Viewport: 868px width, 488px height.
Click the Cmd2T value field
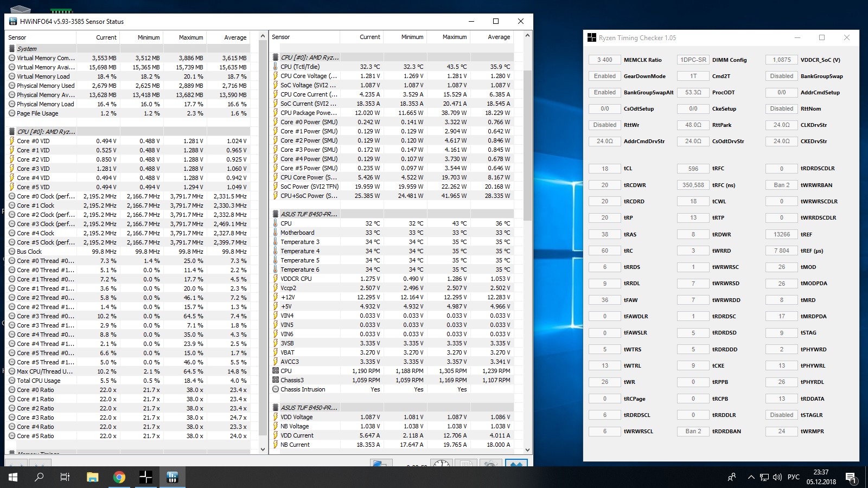[x=693, y=76]
